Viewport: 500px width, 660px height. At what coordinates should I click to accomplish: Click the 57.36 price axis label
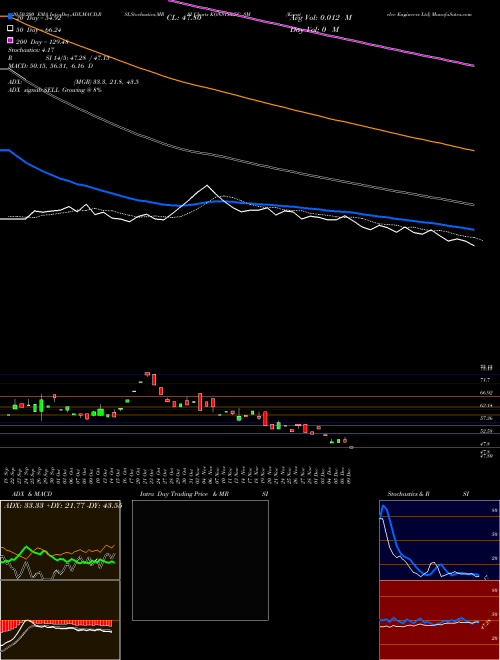click(486, 418)
